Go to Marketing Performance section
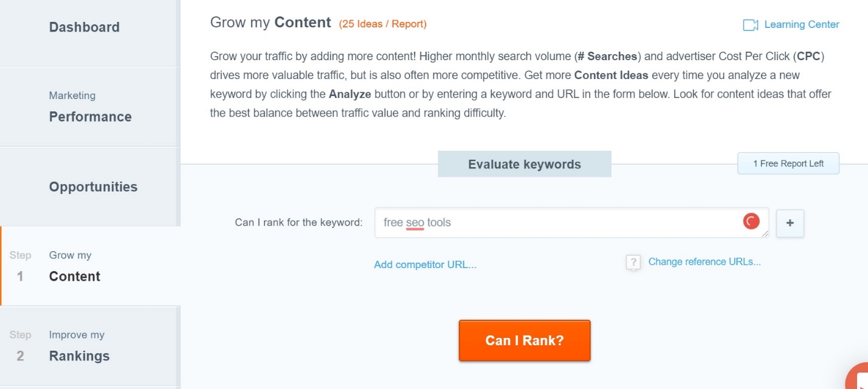Viewport: 868px width, 389px height. [x=89, y=106]
